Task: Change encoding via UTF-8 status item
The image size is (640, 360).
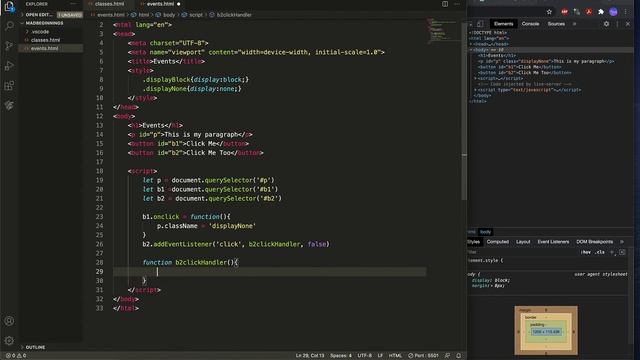Action: (x=364, y=356)
